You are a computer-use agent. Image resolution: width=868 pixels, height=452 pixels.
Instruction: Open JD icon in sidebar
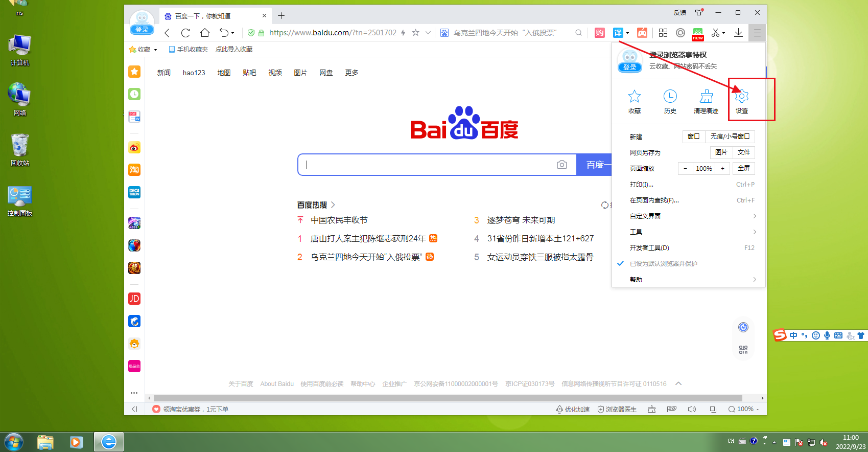pos(134,299)
